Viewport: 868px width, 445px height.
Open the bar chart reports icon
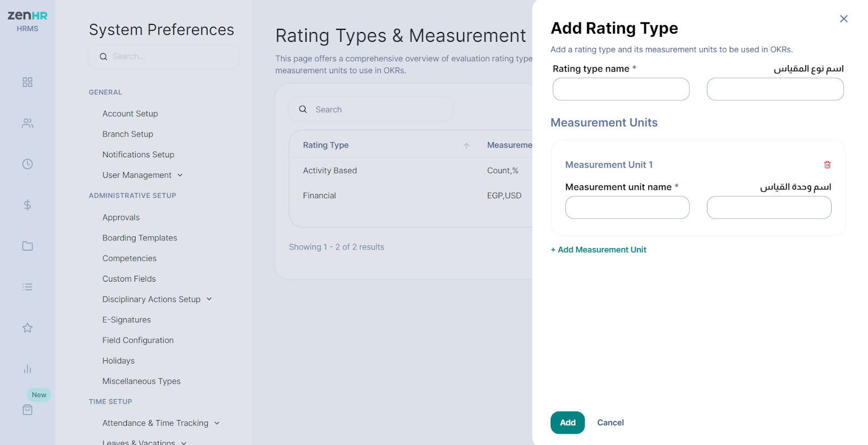coord(28,369)
